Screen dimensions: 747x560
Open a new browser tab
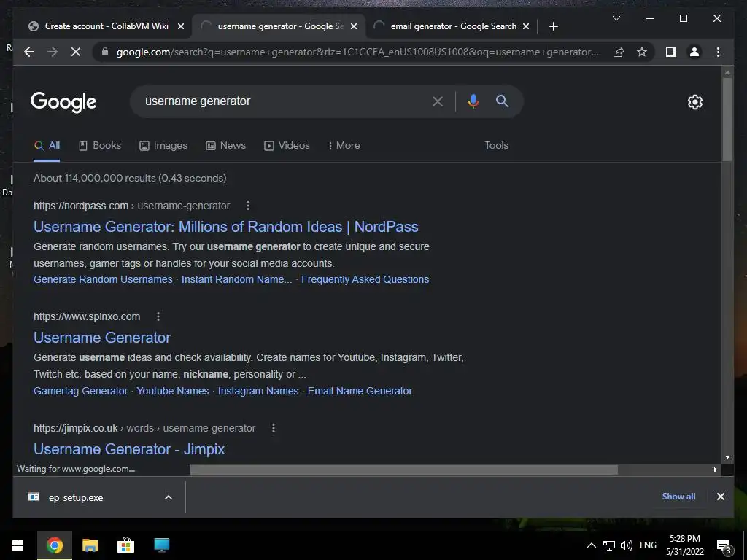pos(553,26)
